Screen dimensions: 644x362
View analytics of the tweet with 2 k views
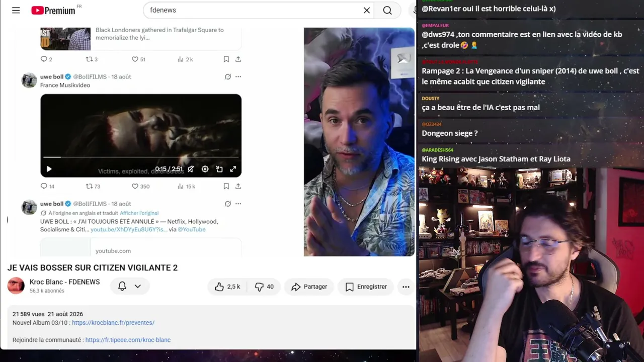[185, 59]
